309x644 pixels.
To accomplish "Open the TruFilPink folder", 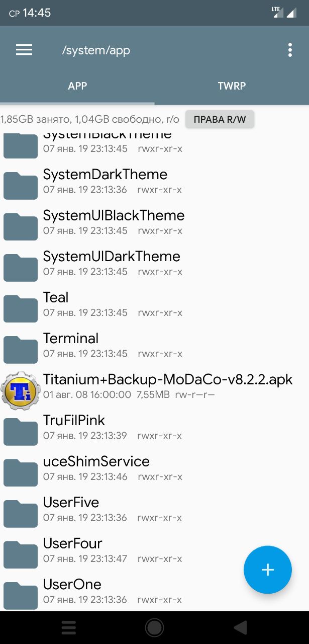I will (154, 427).
